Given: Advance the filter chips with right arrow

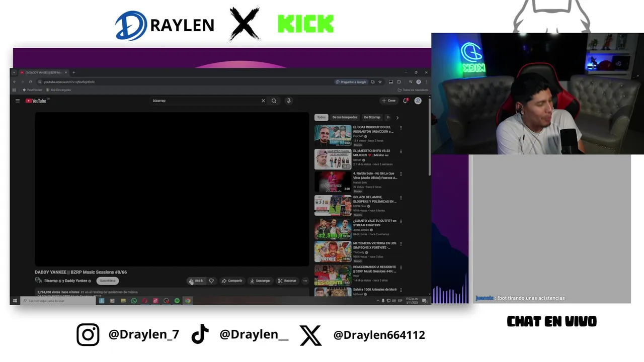Looking at the screenshot, I should click(397, 117).
